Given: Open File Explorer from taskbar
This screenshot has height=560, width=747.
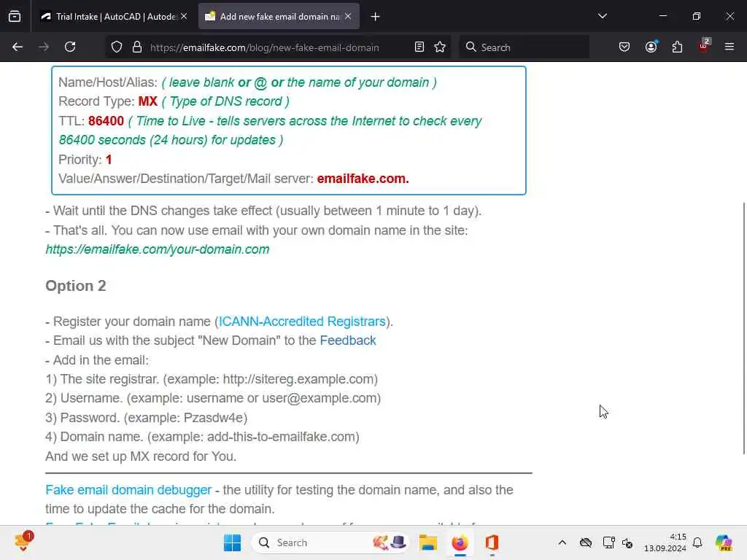Looking at the screenshot, I should coord(427,542).
